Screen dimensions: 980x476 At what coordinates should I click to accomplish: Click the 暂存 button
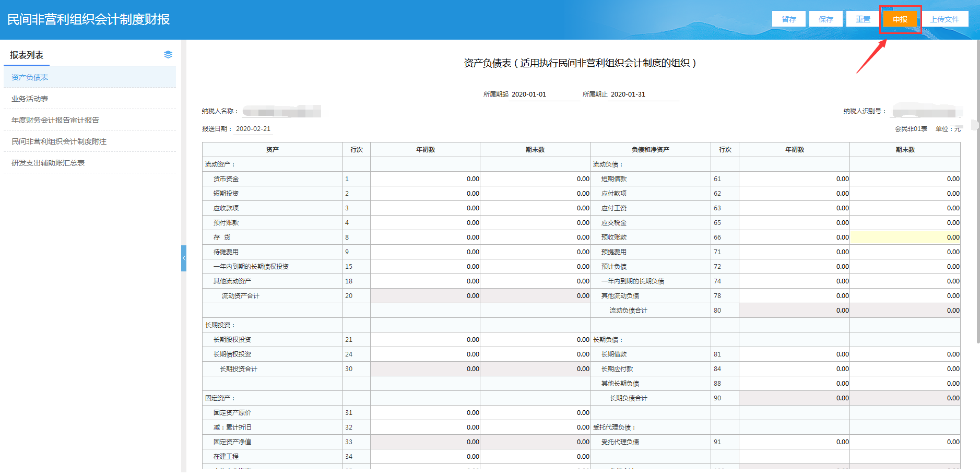coord(788,19)
